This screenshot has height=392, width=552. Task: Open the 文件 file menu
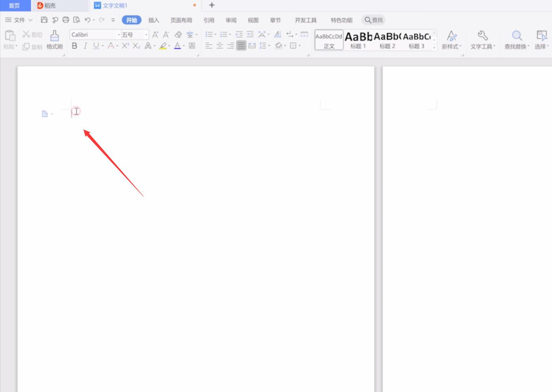tap(19, 20)
